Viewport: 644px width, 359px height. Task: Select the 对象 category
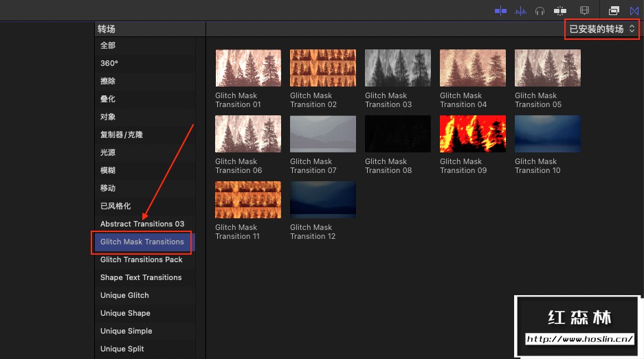pos(146,117)
